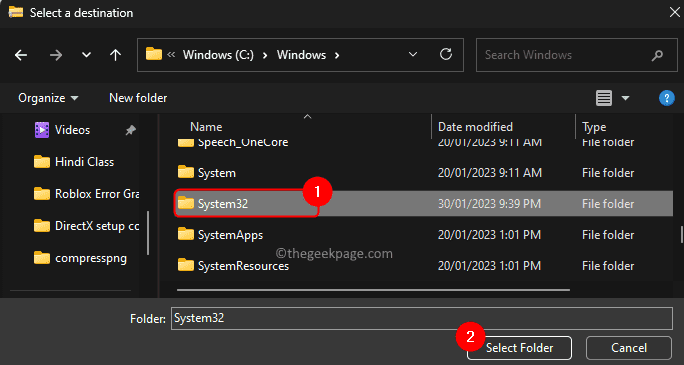Click the Windows breadcrumb segment
684x365 pixels.
301,55
